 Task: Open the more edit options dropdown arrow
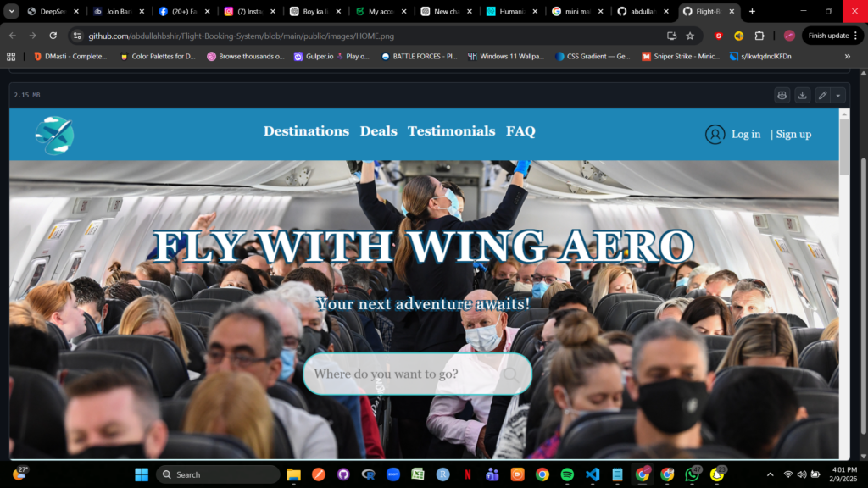click(x=838, y=95)
